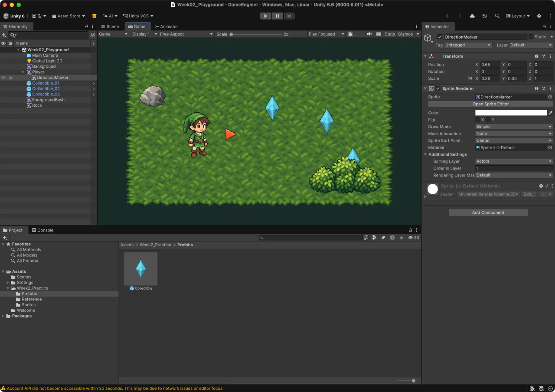Viewport: 555px width, 392px height.
Task: Click the Sprite Renderer white color swatch
Action: coord(511,113)
